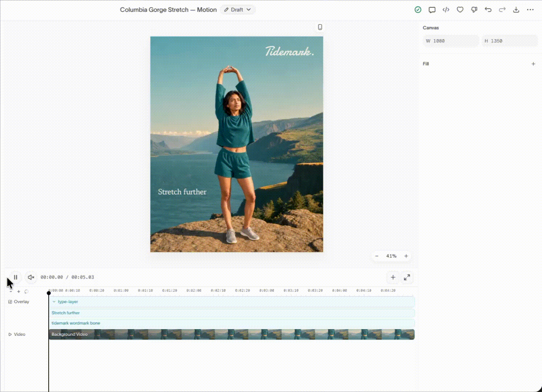Decrease canvas zoom below 41%
The image size is (542, 392).
pos(377,256)
